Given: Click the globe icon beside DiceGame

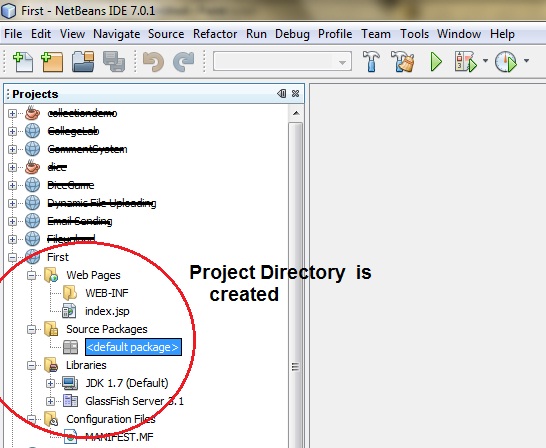Looking at the screenshot, I should point(32,185).
